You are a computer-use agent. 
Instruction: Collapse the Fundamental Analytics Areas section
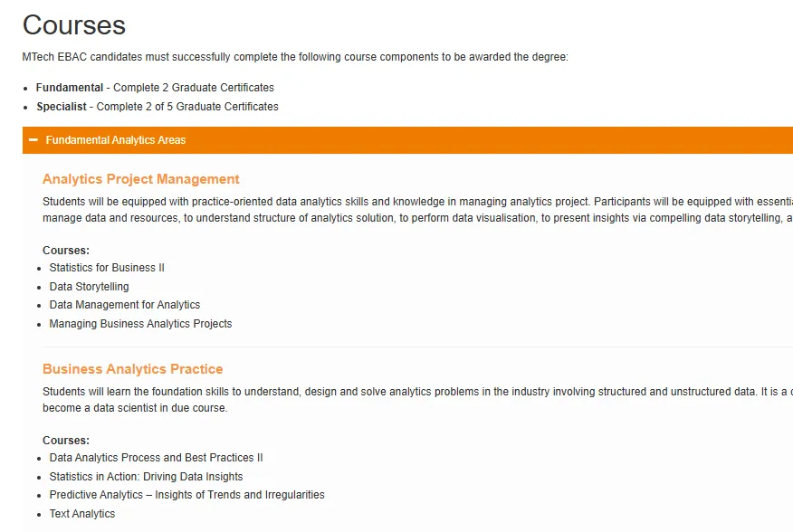pyautogui.click(x=407, y=140)
